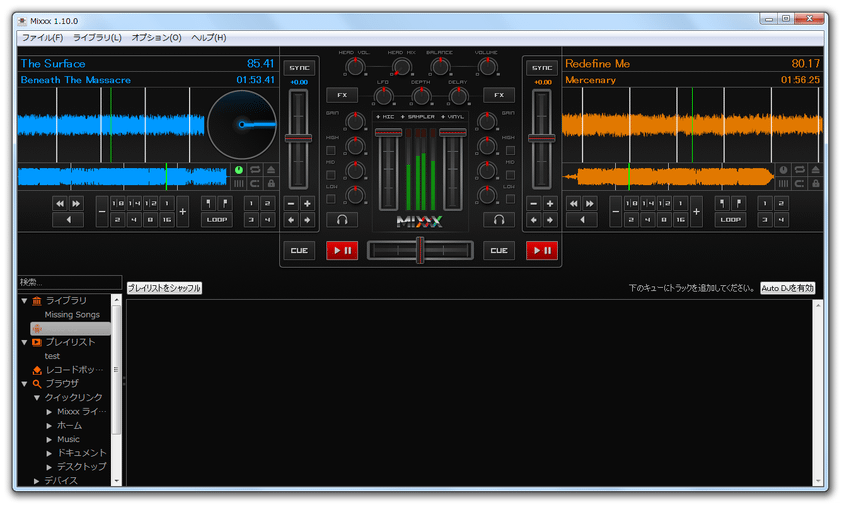Viewport: 844px width, 505px height.
Task: Click left deck fast rewind button
Action: [x=60, y=204]
